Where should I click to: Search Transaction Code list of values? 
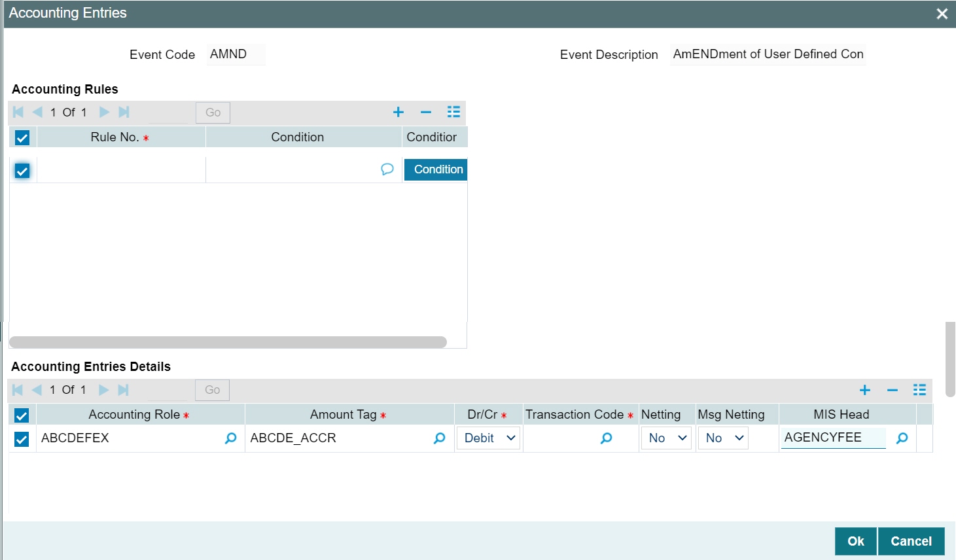click(607, 438)
